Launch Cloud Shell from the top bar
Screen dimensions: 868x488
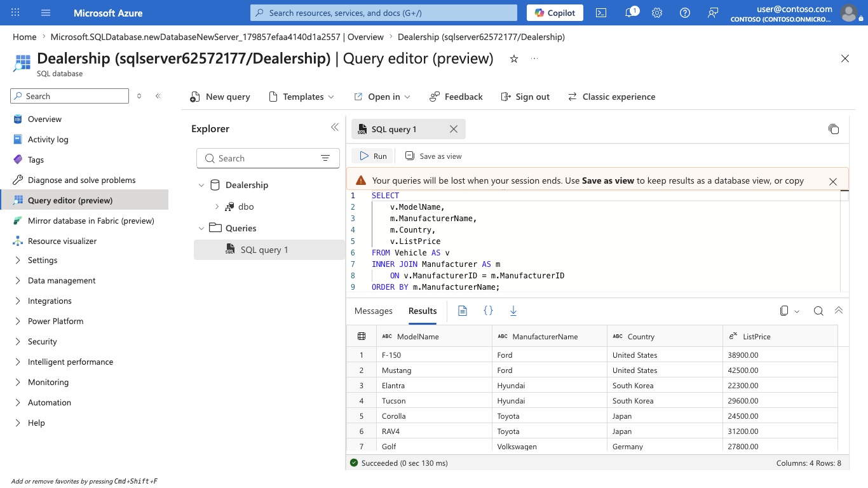(601, 13)
